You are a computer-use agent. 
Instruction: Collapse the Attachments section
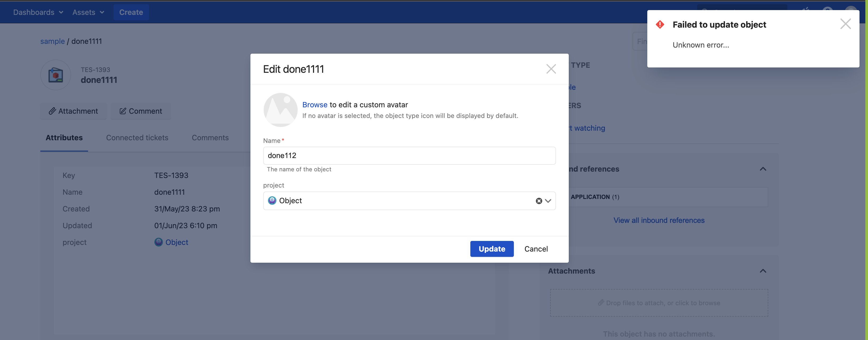tap(763, 271)
